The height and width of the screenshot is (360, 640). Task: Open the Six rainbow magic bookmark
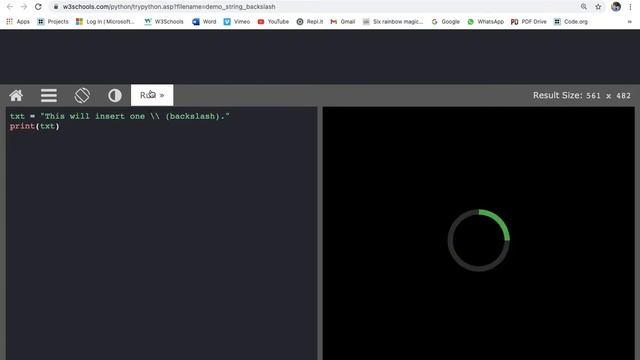(393, 22)
